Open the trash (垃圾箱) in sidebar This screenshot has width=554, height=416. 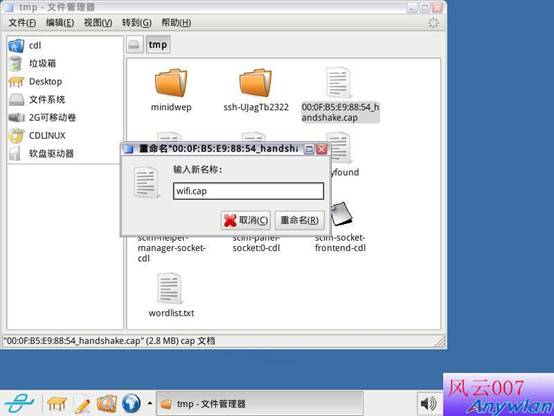click(x=33, y=64)
